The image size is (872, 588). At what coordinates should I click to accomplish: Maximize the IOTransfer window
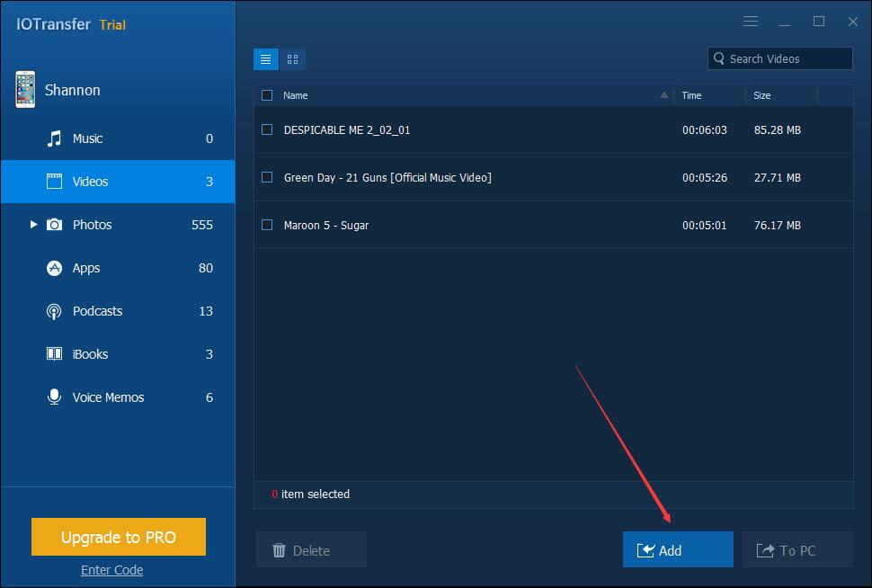[819, 22]
